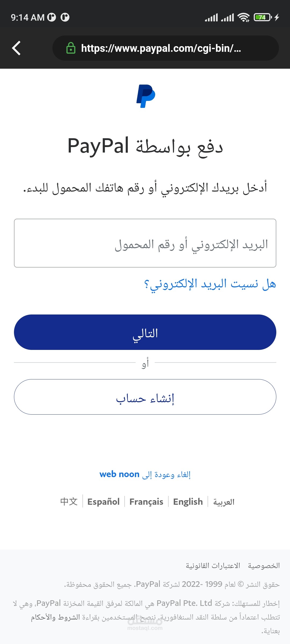Tap the battery indicator icon

pos(262,17)
